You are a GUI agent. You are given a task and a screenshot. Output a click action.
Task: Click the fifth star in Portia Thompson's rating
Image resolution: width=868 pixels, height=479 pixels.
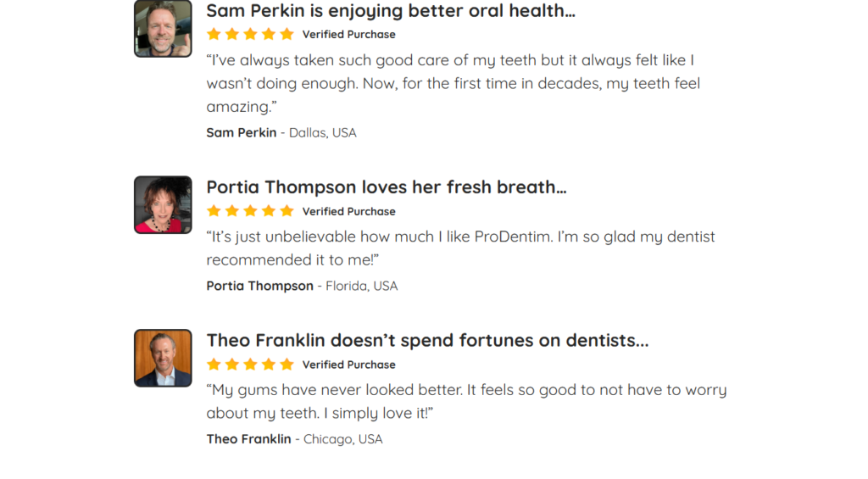287,211
